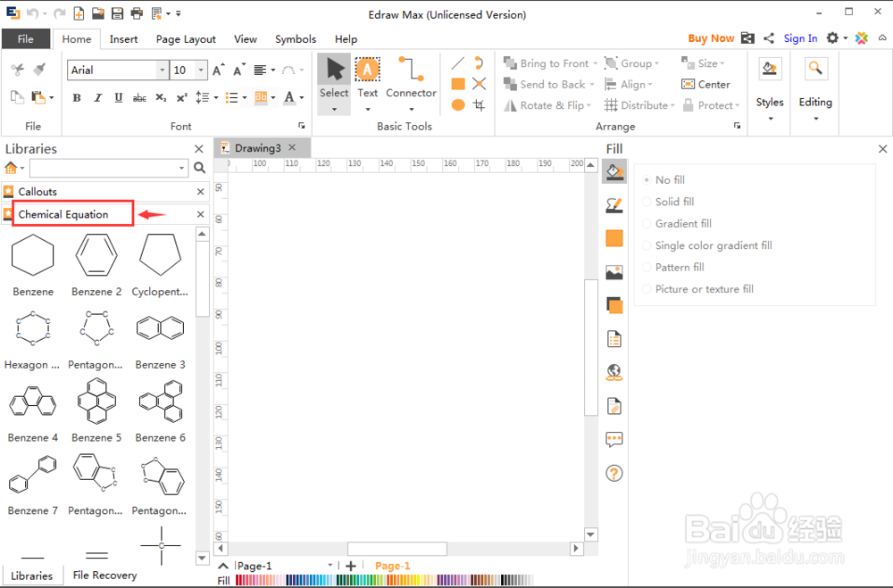The width and height of the screenshot is (893, 588).
Task: Choose the Text tool
Action: tap(367, 84)
